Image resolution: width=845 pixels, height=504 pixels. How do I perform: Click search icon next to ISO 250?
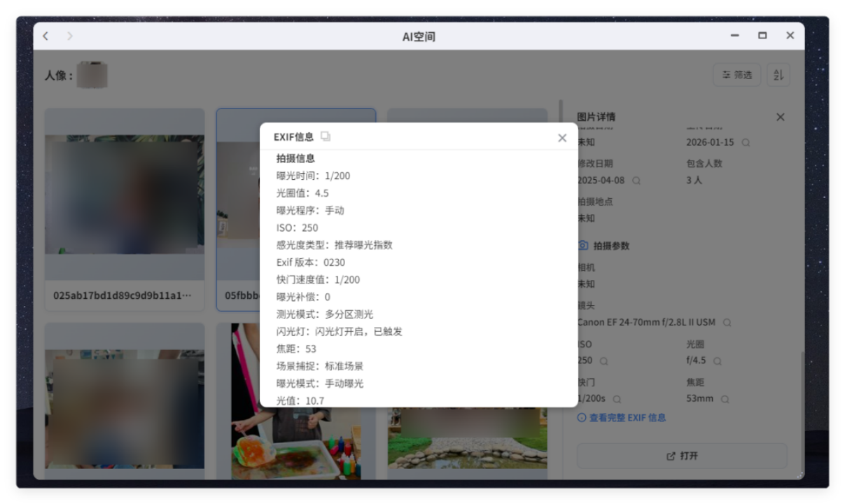pyautogui.click(x=603, y=361)
